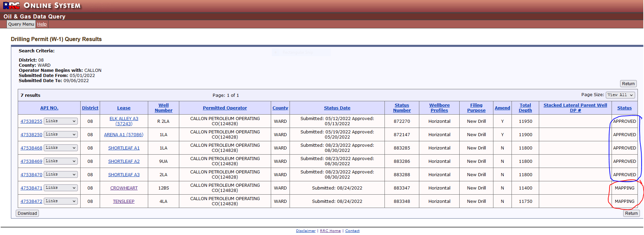Open the Page Size View All dropdown
Screen dimensions: 644x235
(620, 95)
